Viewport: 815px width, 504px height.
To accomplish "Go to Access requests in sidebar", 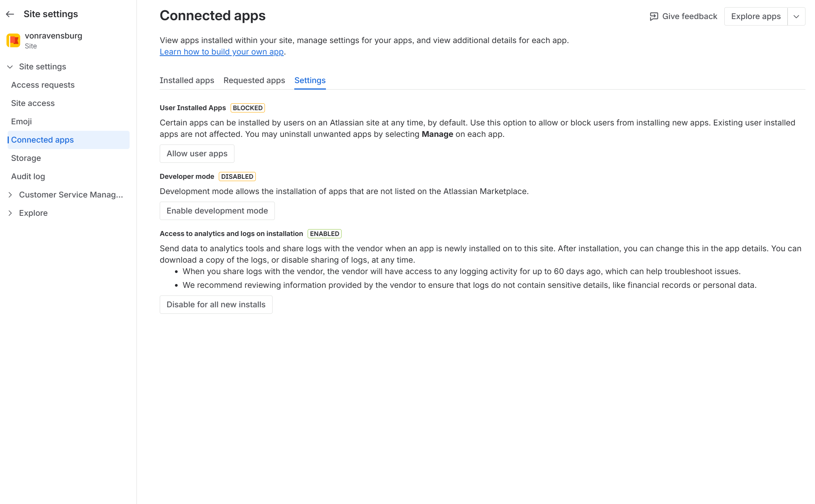I will tap(43, 85).
